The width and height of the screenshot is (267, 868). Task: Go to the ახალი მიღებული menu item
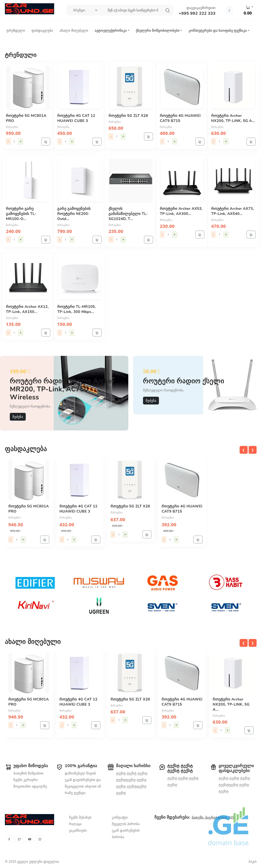click(74, 31)
